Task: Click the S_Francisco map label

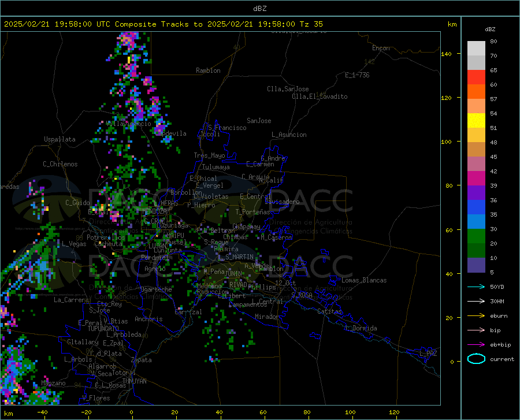Action: click(227, 128)
